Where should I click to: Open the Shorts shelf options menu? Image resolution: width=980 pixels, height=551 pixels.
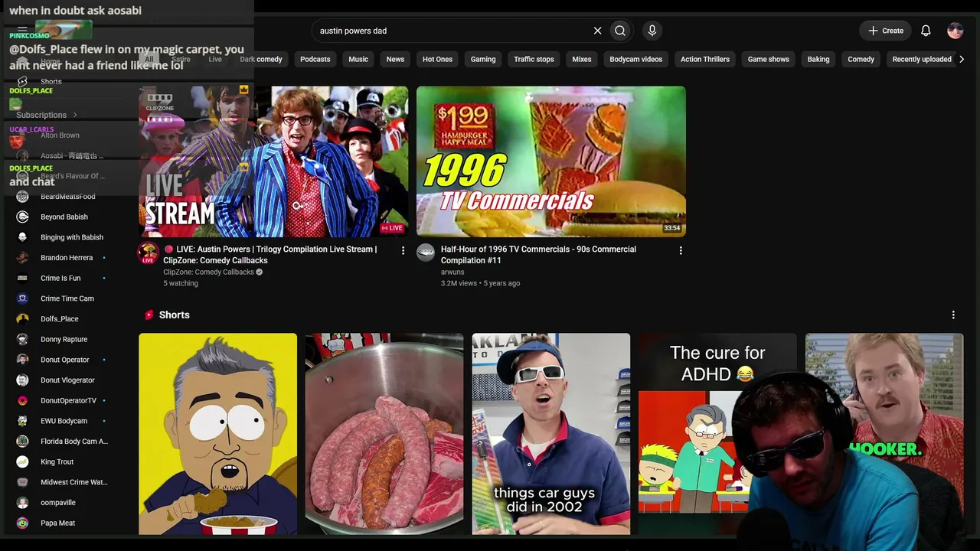click(953, 315)
